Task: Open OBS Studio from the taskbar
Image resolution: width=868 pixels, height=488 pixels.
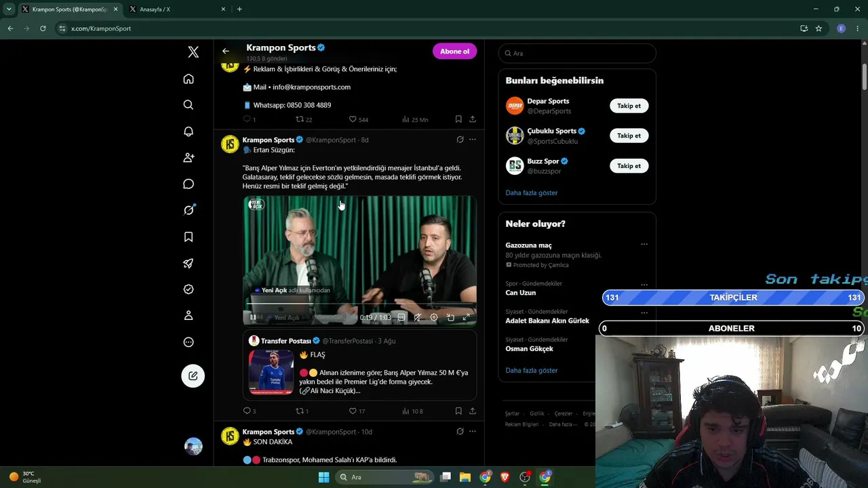Action: (525, 477)
